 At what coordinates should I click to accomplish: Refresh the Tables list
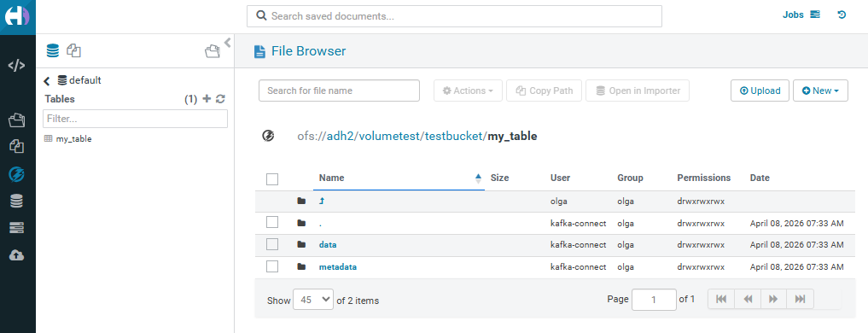point(220,99)
